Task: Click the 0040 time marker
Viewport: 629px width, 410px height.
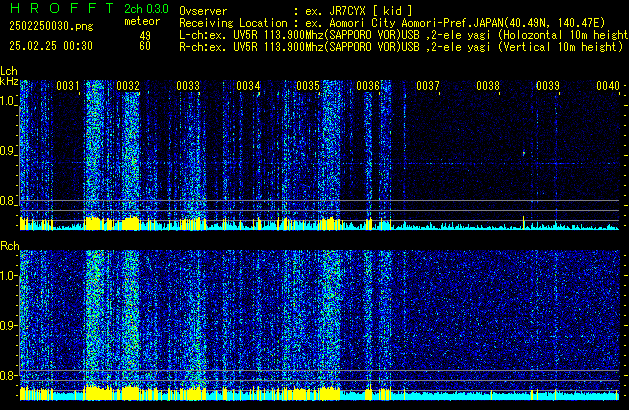Action: click(x=608, y=86)
